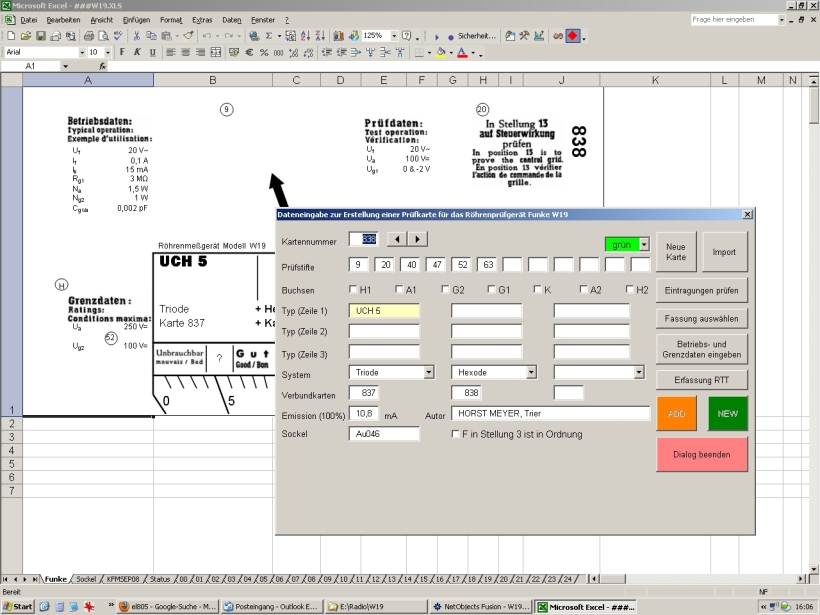Click the Neue Karte button

point(676,252)
